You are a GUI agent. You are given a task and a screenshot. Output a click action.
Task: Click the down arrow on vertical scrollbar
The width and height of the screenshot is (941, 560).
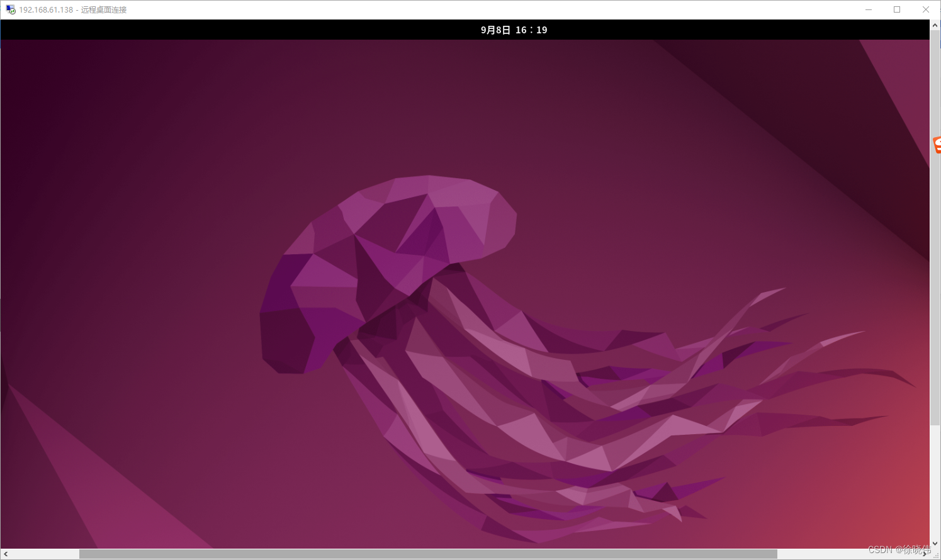pyautogui.click(x=936, y=543)
